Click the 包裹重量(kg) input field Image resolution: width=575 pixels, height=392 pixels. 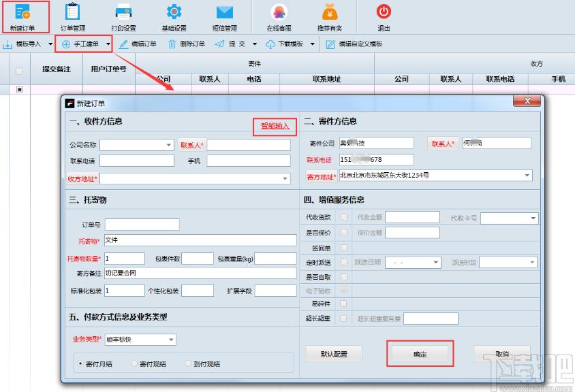pos(275,259)
